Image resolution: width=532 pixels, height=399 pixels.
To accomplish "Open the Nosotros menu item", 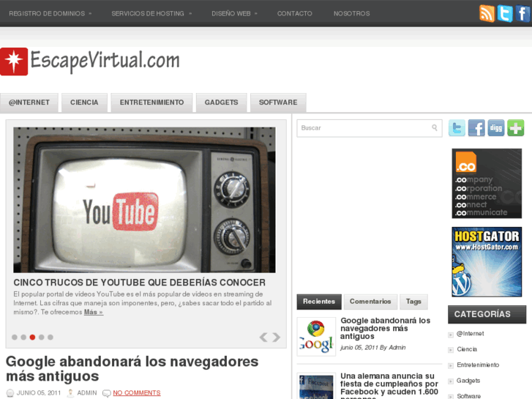I will point(351,14).
